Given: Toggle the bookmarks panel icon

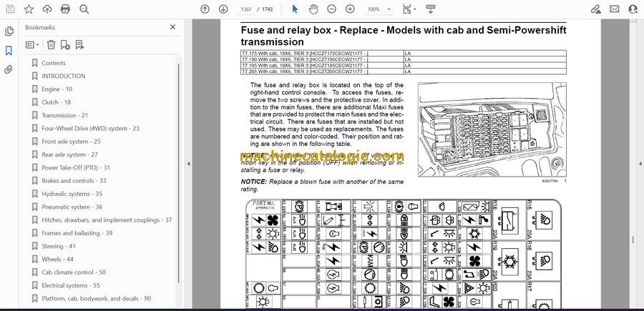Looking at the screenshot, I should point(9,51).
